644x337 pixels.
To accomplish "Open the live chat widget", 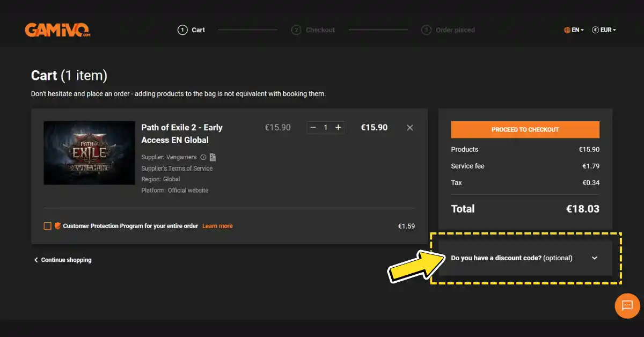I will click(x=627, y=305).
